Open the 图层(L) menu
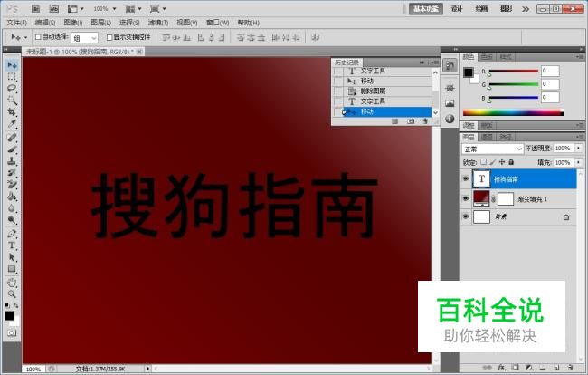 coord(101,23)
